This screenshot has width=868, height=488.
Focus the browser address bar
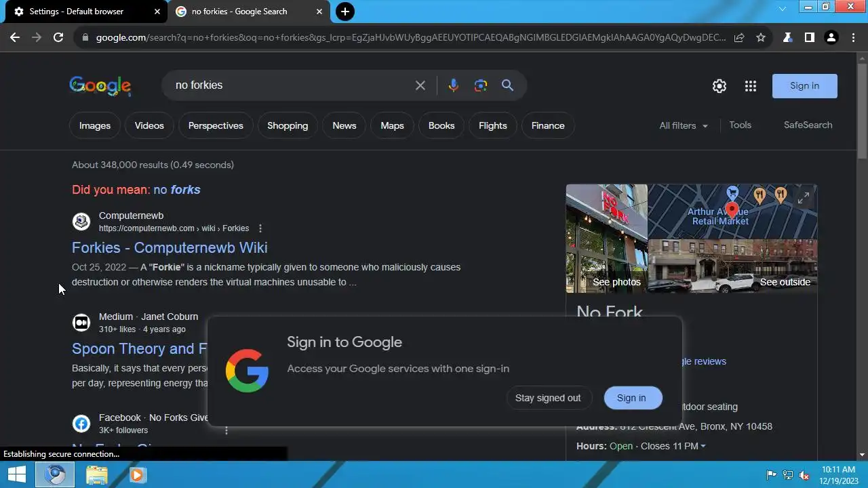(410, 37)
